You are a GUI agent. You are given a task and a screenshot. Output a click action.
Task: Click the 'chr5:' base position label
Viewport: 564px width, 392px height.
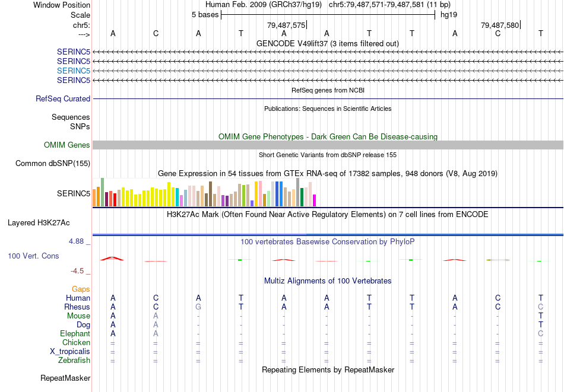[81, 25]
